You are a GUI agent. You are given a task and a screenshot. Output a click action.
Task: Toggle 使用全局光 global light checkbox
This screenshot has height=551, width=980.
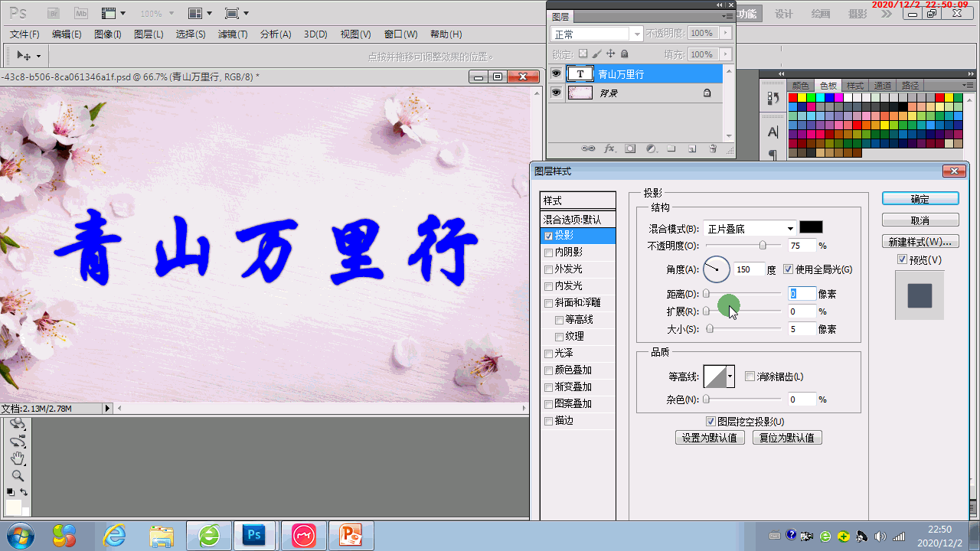789,269
